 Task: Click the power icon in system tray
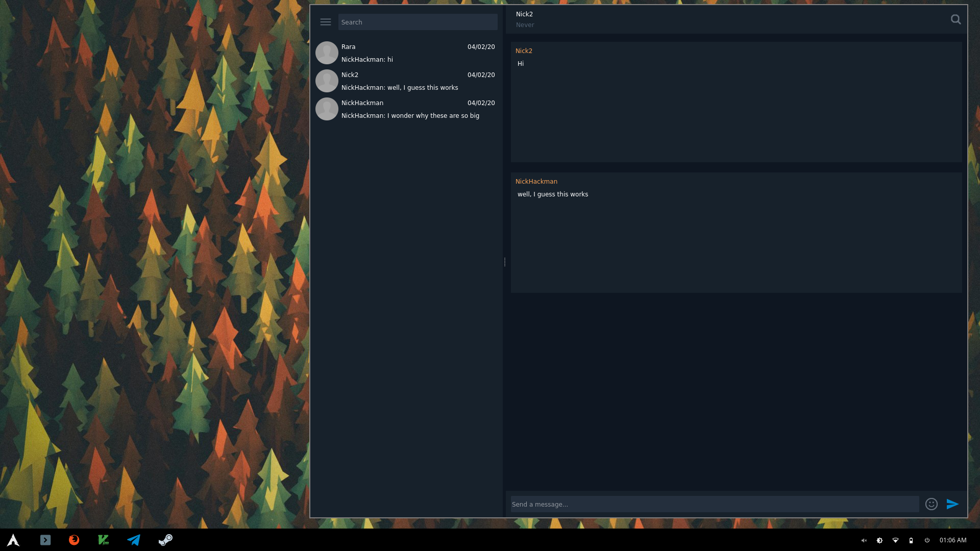click(x=927, y=540)
